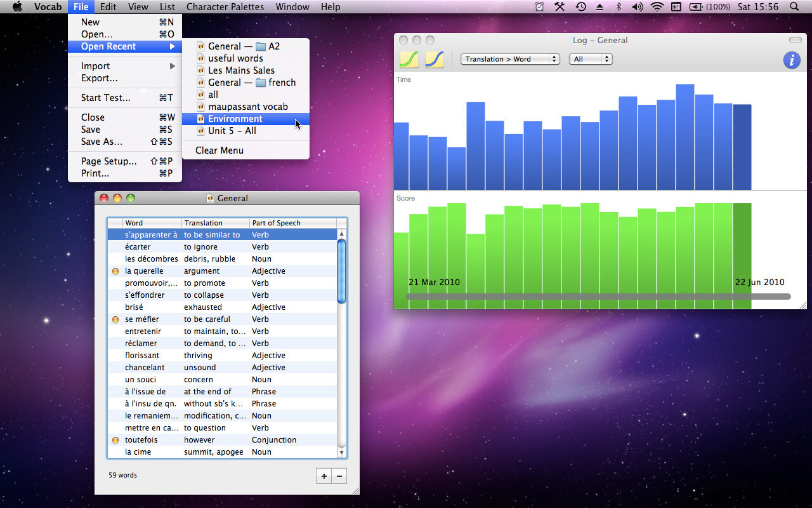Click the translation cell 'thriving'

[198, 356]
